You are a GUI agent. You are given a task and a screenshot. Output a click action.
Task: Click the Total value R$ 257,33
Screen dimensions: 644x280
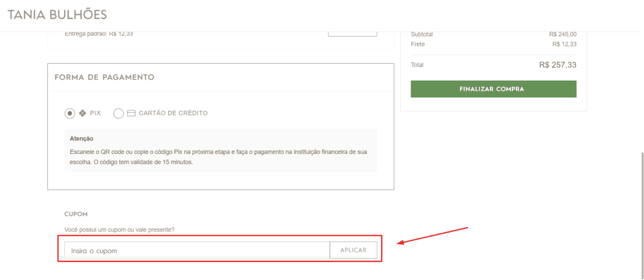(558, 65)
